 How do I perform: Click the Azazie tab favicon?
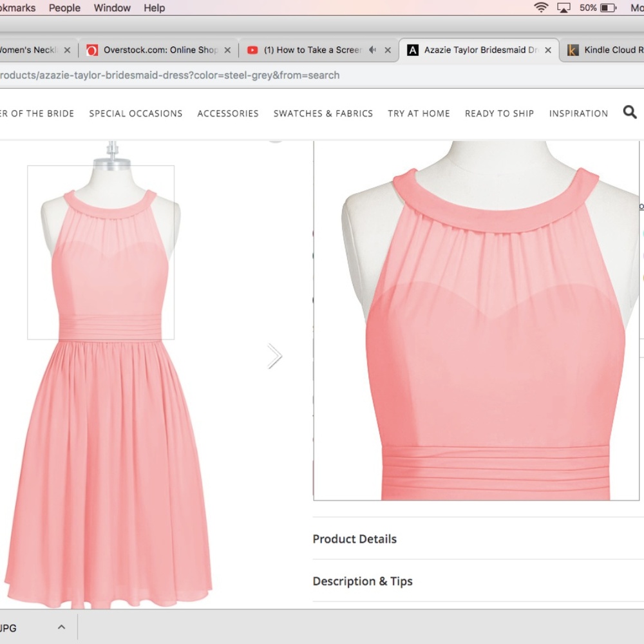click(412, 50)
